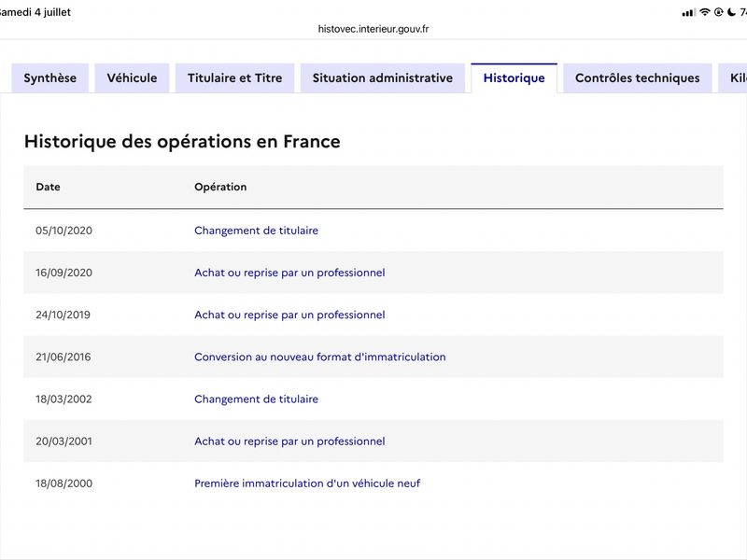747x560 pixels.
Task: Open the Synthèse tab
Action: pos(50,78)
